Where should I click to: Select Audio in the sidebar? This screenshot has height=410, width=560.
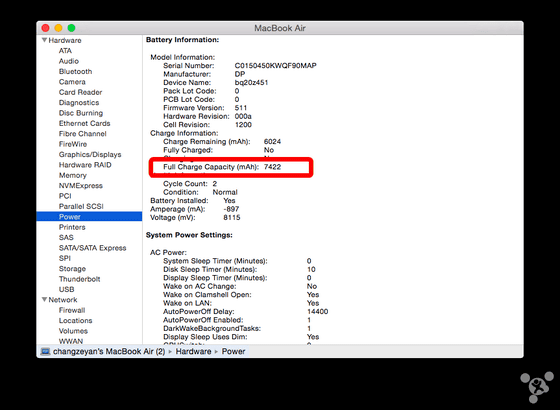pyautogui.click(x=69, y=61)
